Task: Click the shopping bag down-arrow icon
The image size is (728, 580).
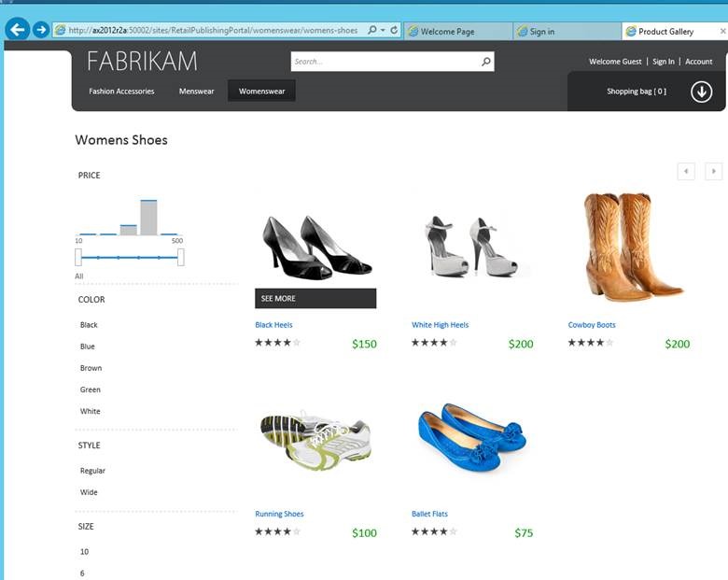Action: point(701,92)
